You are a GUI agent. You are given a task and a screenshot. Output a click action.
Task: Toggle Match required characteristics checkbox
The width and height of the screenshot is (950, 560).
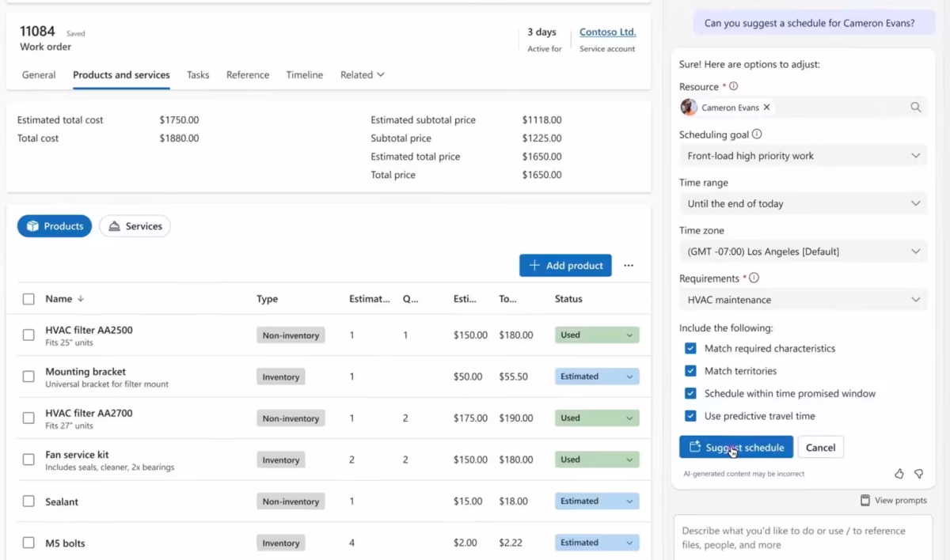pos(690,348)
